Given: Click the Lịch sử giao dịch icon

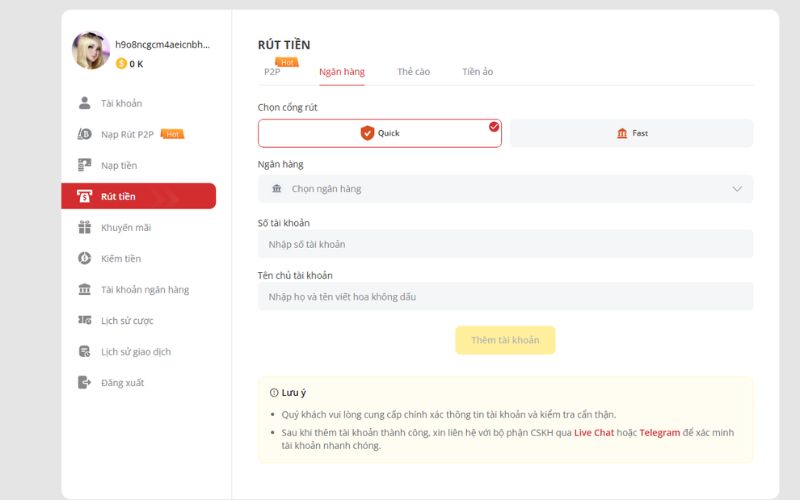Looking at the screenshot, I should [84, 352].
